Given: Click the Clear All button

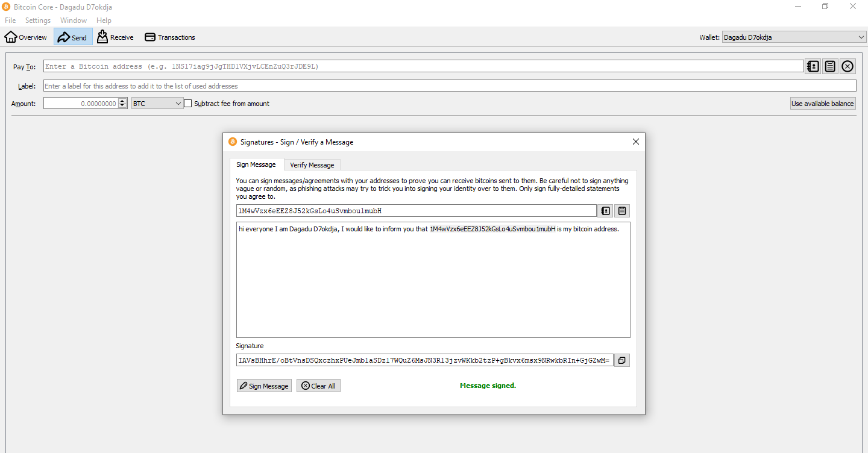Looking at the screenshot, I should [x=318, y=386].
